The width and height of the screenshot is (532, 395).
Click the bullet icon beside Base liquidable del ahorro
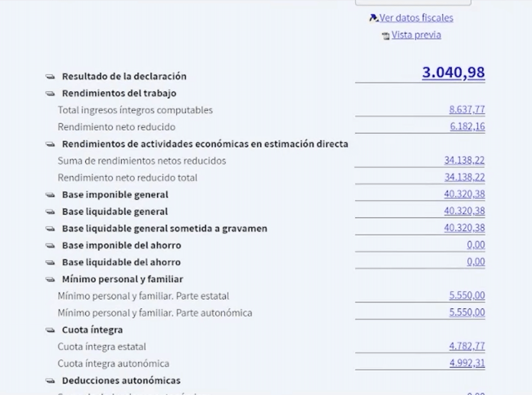pos(50,263)
